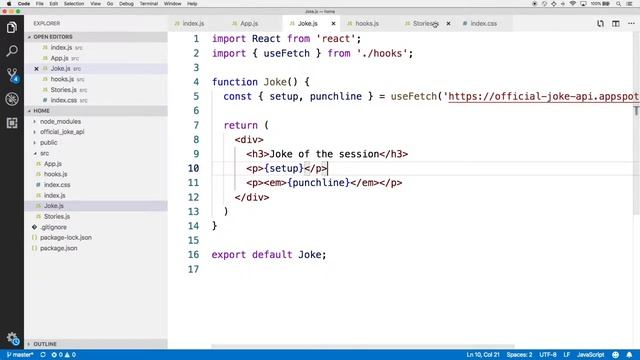Open index.js in Open Editors list
This screenshot has width=640, height=360.
click(x=61, y=47)
